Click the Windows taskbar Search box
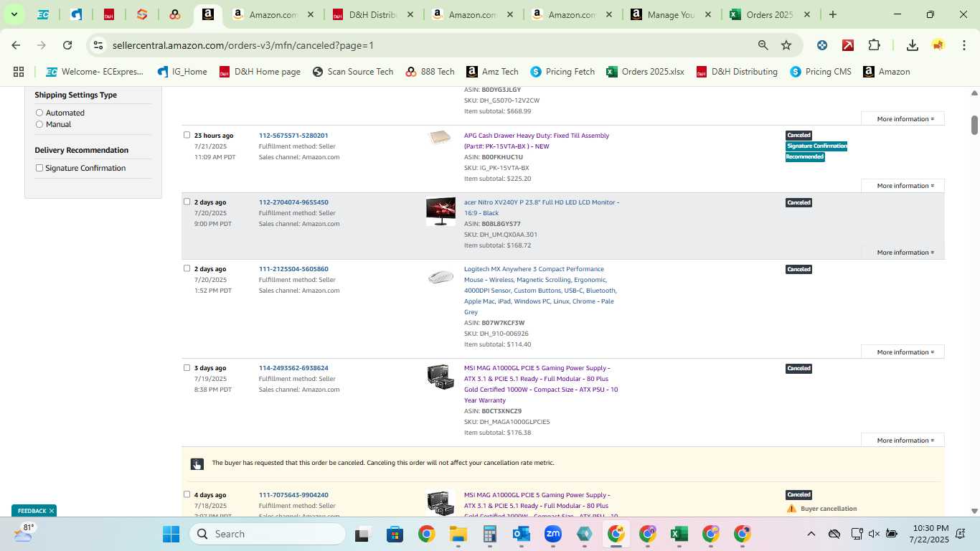 (268, 534)
